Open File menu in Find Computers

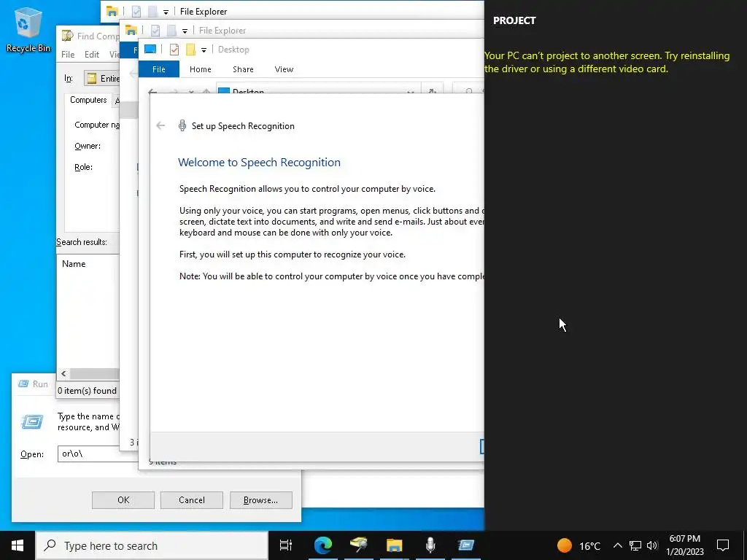[x=68, y=54]
